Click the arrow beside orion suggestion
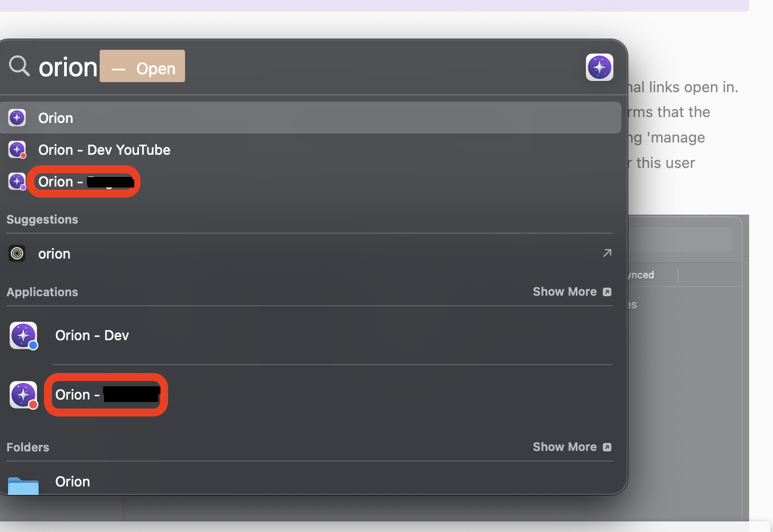The height and width of the screenshot is (532, 773). pyautogui.click(x=607, y=253)
